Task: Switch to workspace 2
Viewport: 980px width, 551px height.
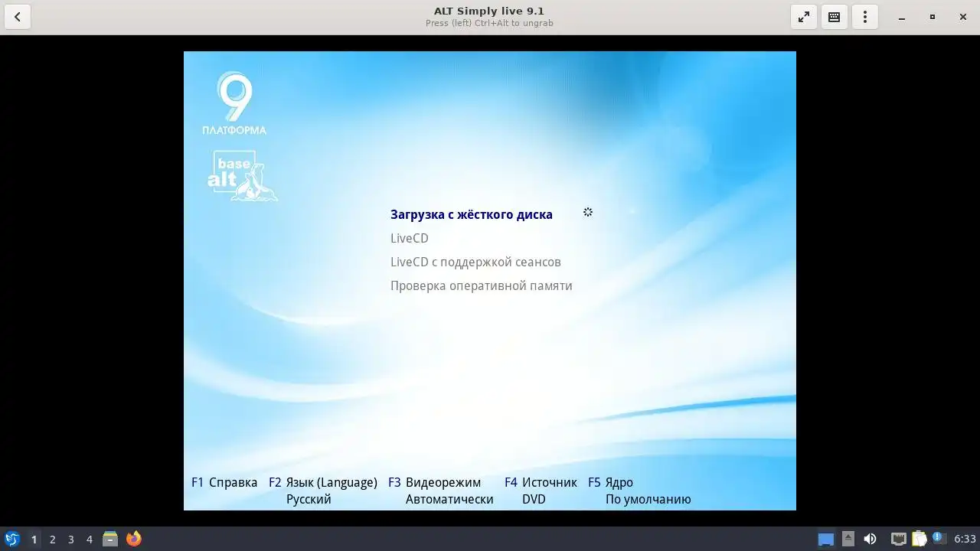Action: (x=52, y=540)
